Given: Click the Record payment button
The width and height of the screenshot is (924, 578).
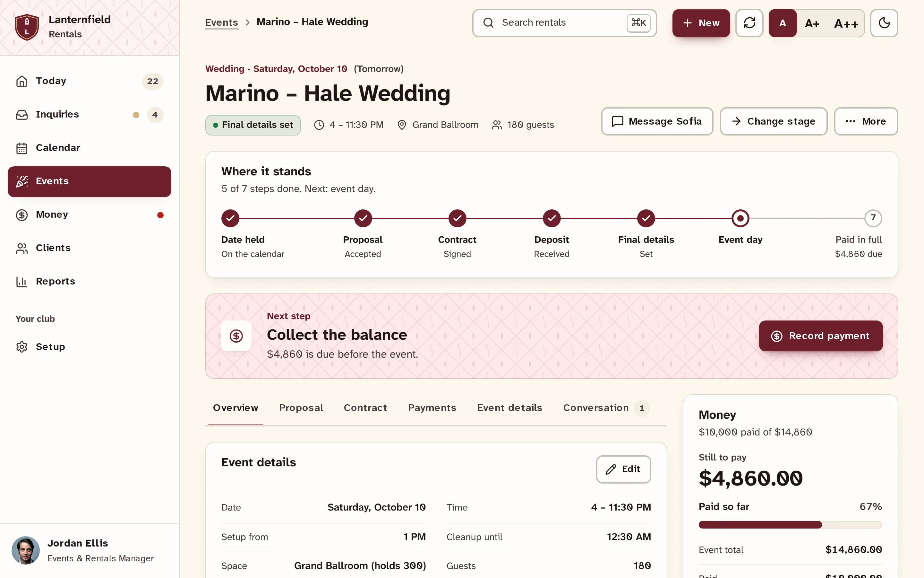Looking at the screenshot, I should coord(820,336).
